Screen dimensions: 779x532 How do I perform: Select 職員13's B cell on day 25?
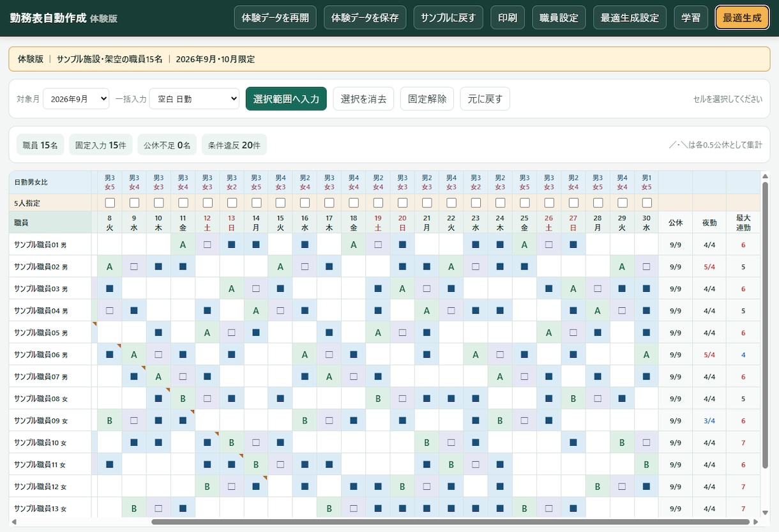[x=525, y=508]
